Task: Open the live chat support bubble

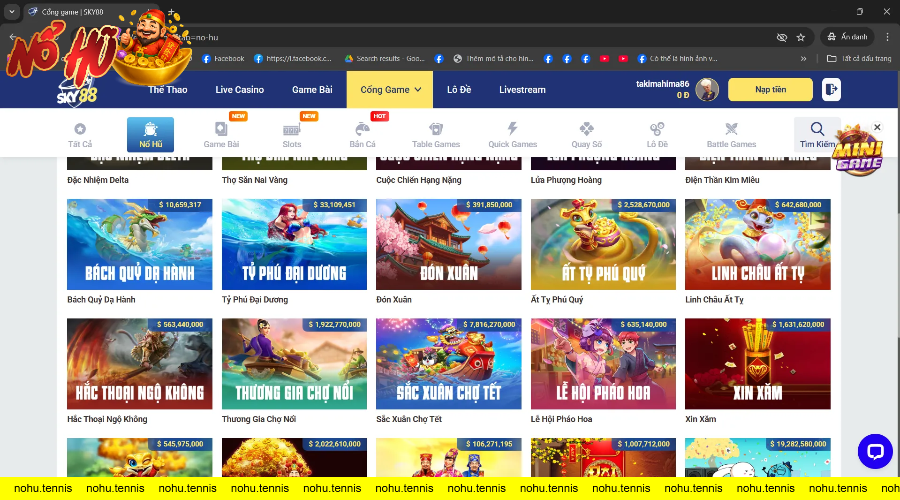Action: coord(875,452)
